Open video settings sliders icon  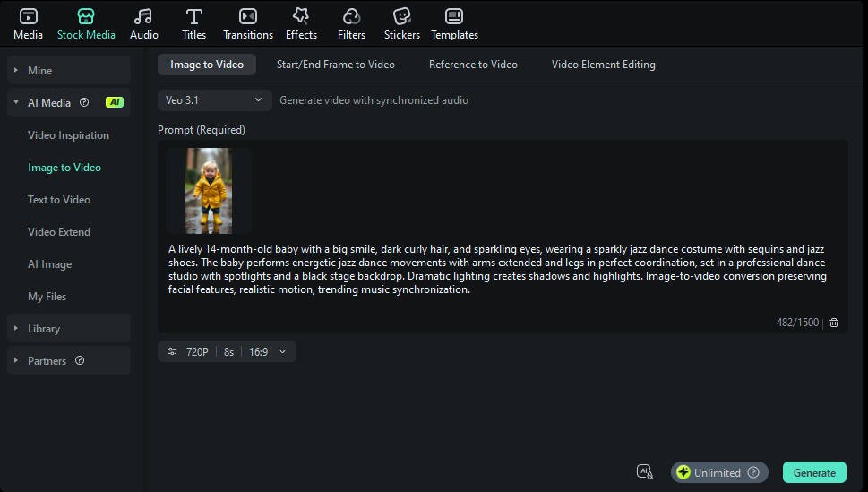coord(172,351)
